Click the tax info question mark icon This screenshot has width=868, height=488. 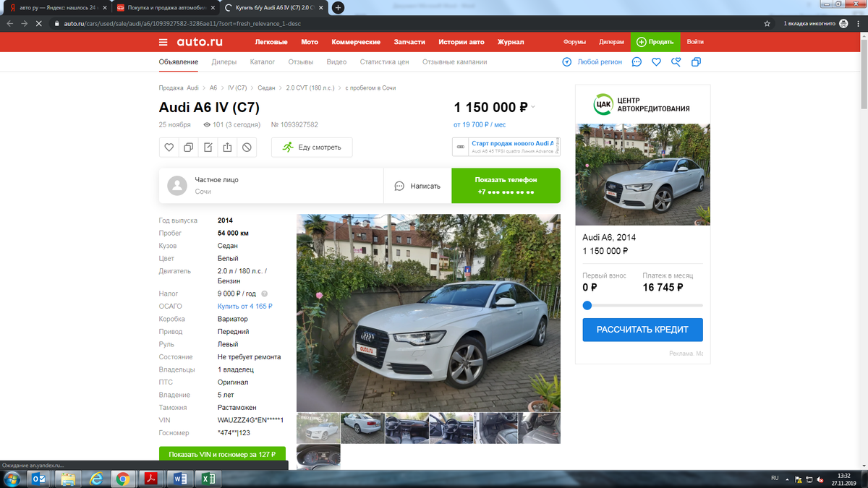[x=264, y=294]
